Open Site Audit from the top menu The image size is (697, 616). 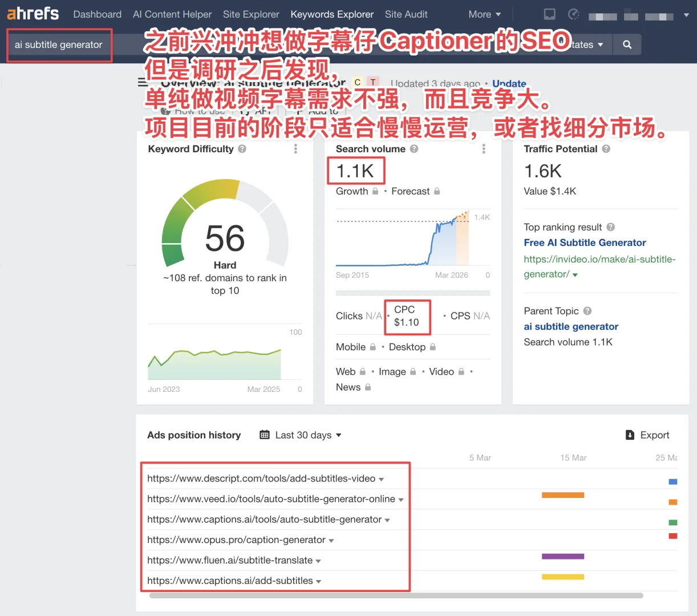tap(406, 14)
